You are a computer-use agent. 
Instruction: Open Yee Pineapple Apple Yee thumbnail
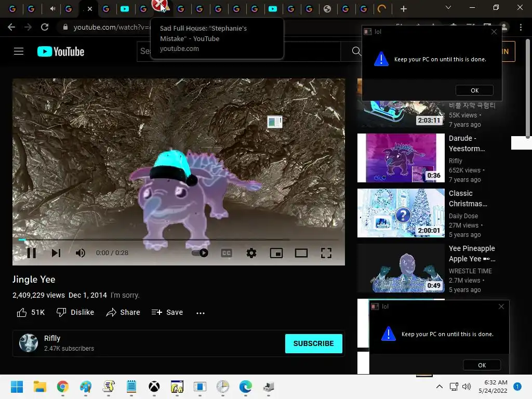pyautogui.click(x=401, y=268)
